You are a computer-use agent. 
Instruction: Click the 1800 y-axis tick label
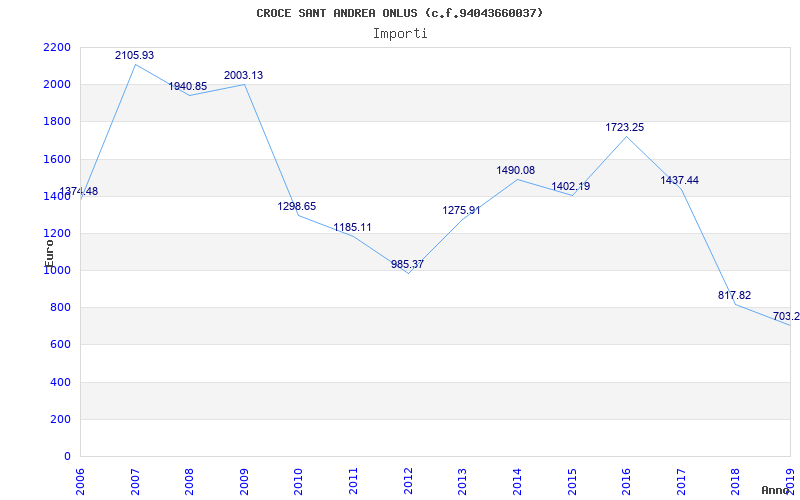pos(58,122)
